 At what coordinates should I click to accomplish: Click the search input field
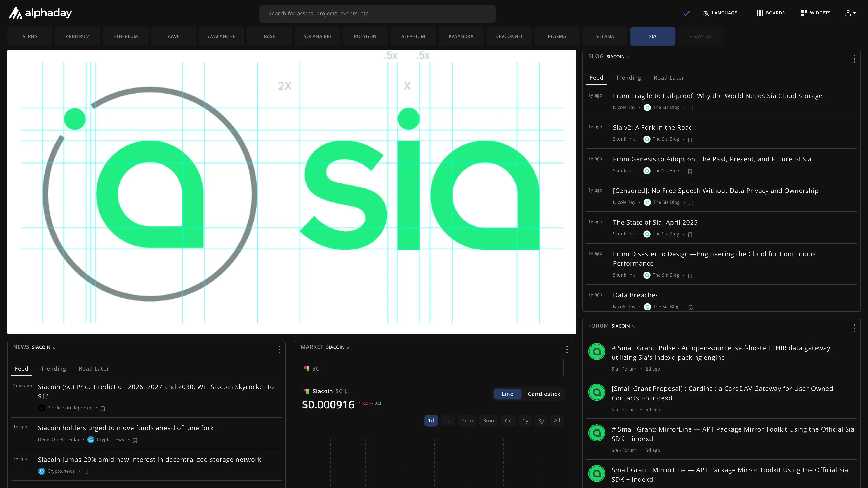click(377, 14)
